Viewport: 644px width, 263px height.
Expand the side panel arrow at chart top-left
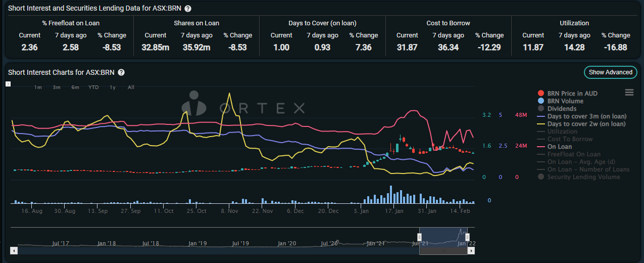8,84
